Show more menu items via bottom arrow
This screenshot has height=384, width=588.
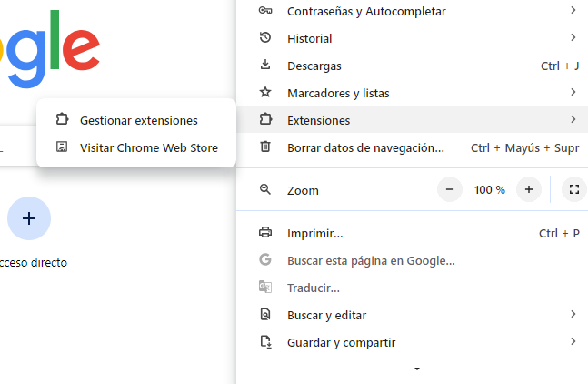pyautogui.click(x=417, y=369)
